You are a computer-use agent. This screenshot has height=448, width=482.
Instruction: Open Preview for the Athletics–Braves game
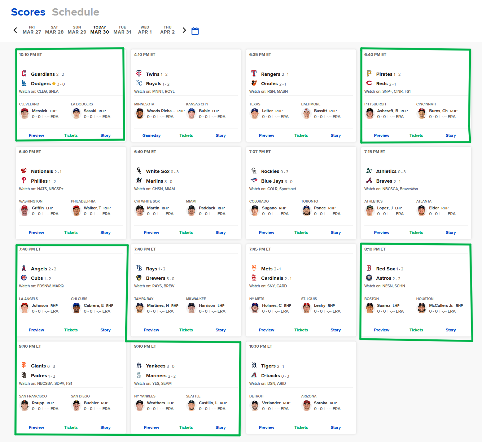[382, 232]
